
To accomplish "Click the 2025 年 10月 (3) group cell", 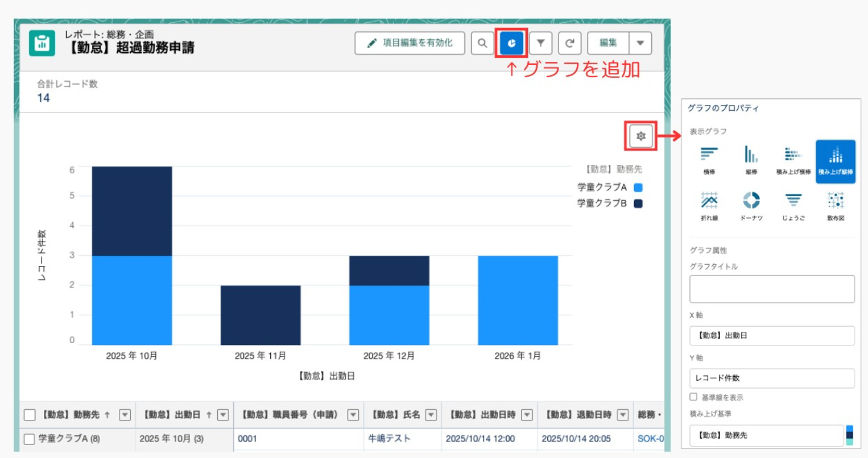I will 171,439.
